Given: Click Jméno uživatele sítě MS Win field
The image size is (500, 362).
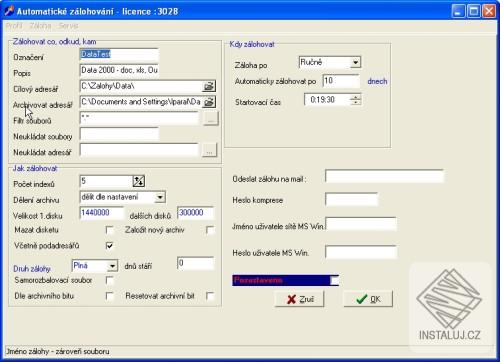Looking at the screenshot, I should tap(361, 224).
